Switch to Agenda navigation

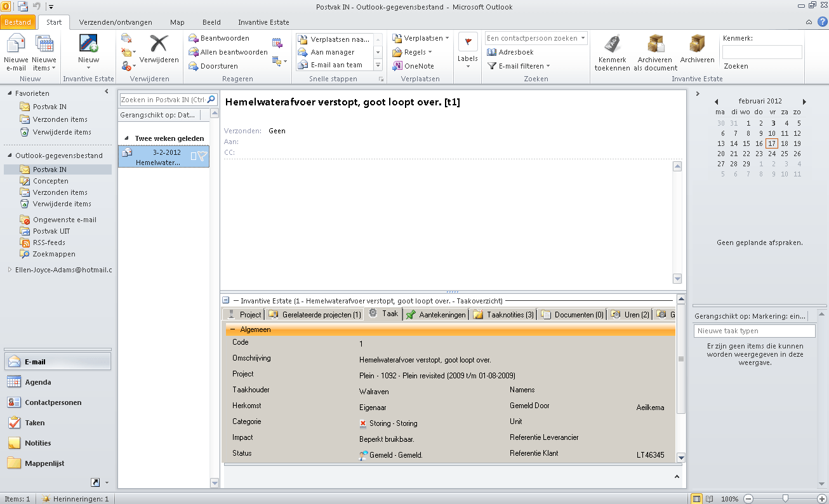tap(58, 382)
